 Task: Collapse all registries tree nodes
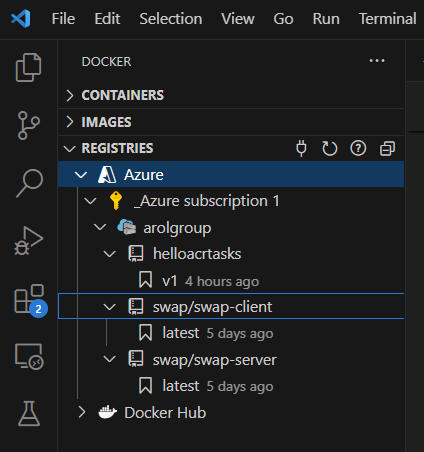[x=387, y=148]
